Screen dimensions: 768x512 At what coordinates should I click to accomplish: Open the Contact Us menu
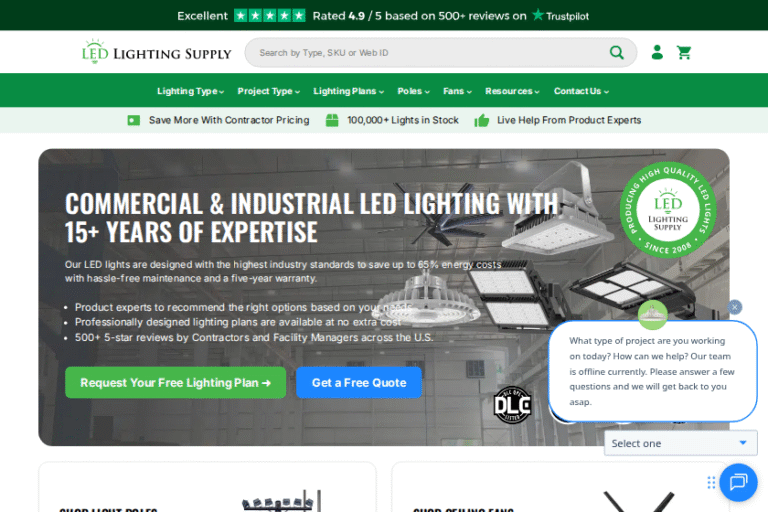click(x=581, y=91)
